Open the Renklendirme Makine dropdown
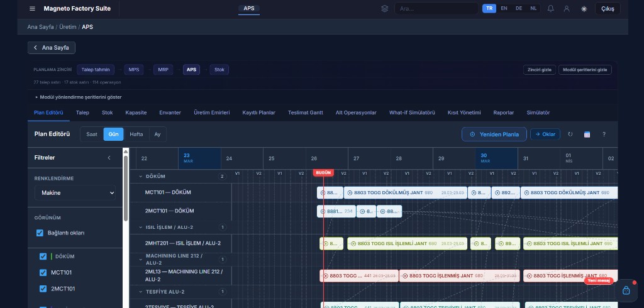The image size is (644, 308). coord(75,193)
